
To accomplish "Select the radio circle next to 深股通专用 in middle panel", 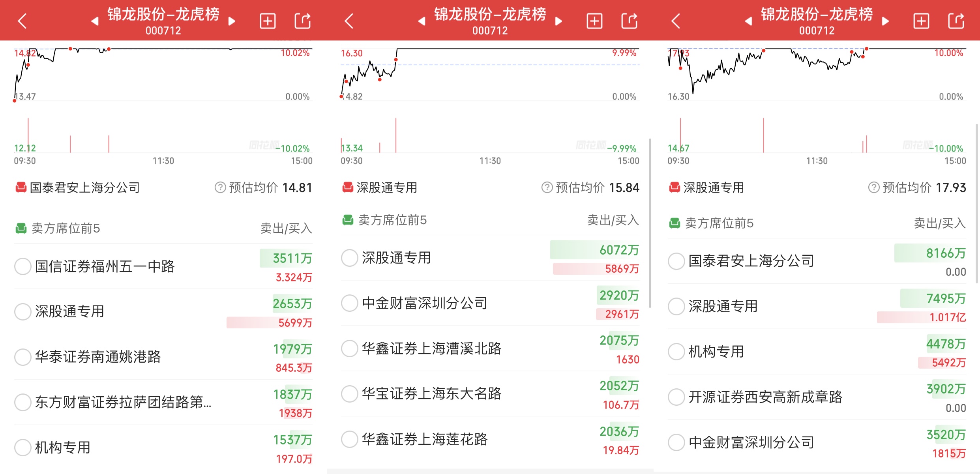I will (x=349, y=258).
